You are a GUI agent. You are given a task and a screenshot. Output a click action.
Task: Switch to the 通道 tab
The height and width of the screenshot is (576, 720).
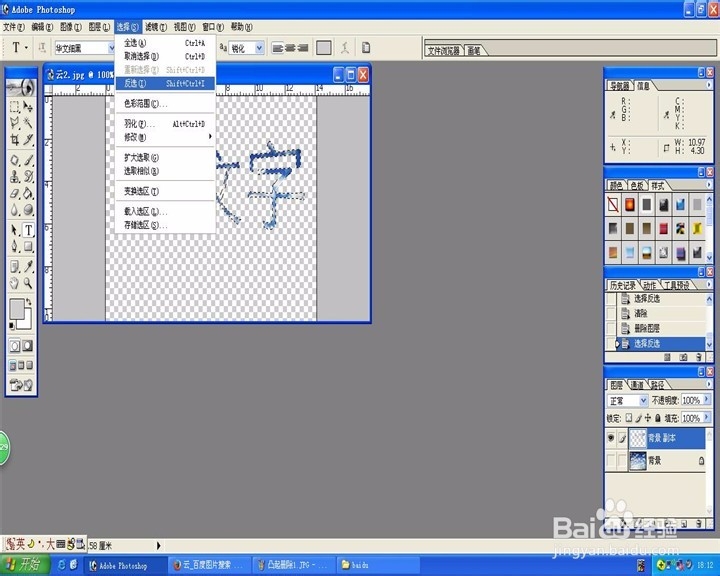click(637, 385)
